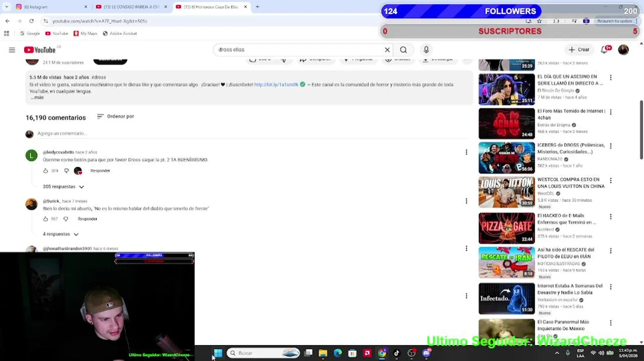Open TikTok from the taskbar

click(x=397, y=353)
